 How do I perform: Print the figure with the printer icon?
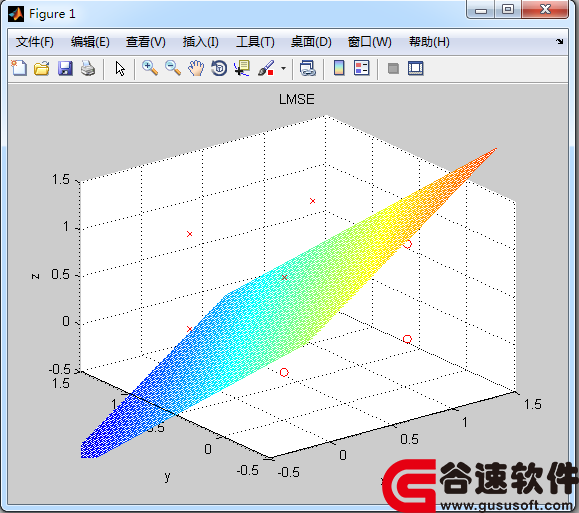coord(88,68)
